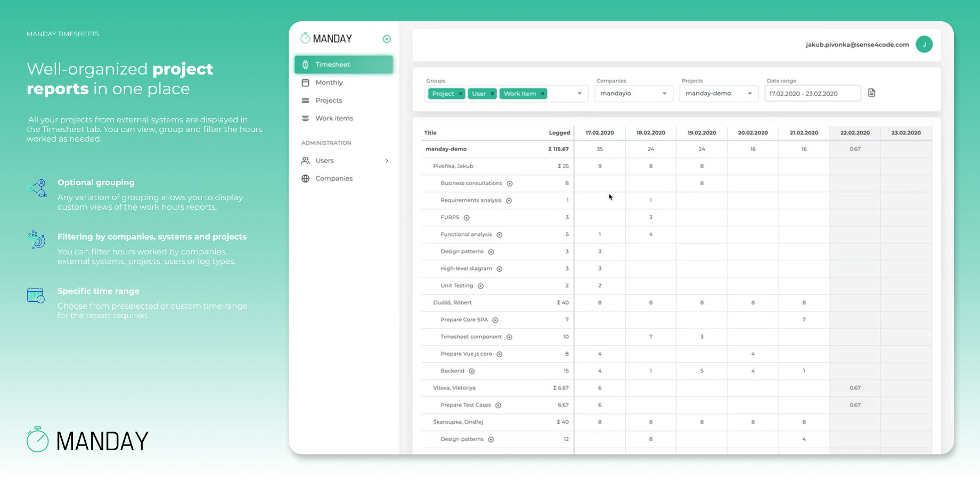Click the Business consultations work item name
980x479 pixels.
[471, 183]
